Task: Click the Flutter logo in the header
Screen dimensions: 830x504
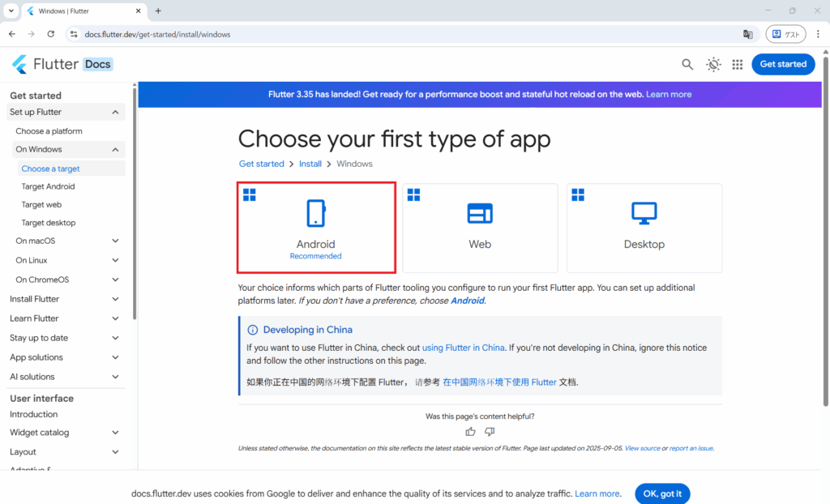Action: pyautogui.click(x=45, y=65)
